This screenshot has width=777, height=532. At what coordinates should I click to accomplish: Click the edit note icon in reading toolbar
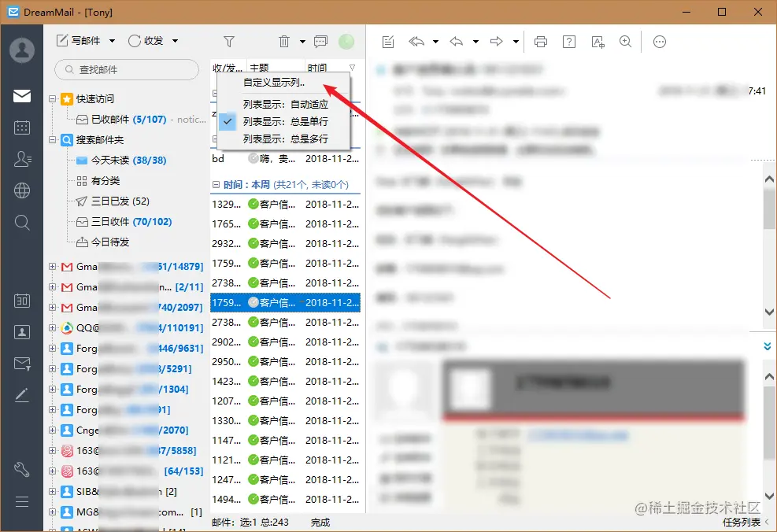(x=388, y=42)
